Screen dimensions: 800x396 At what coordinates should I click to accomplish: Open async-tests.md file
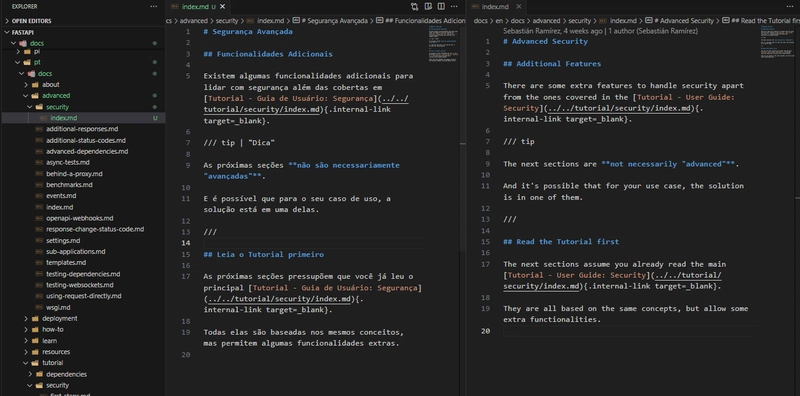(68, 162)
